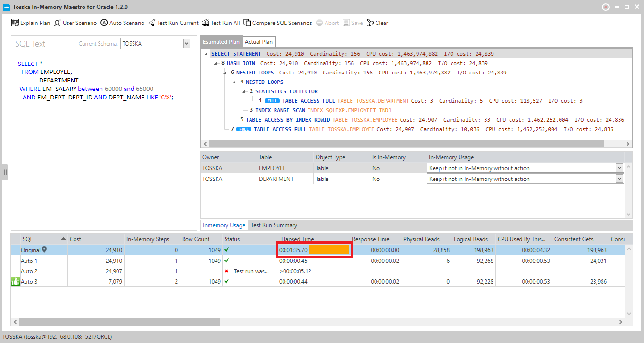Image resolution: width=644 pixels, height=343 pixels.
Task: Open the Inmemory Usage tab
Action: point(224,225)
